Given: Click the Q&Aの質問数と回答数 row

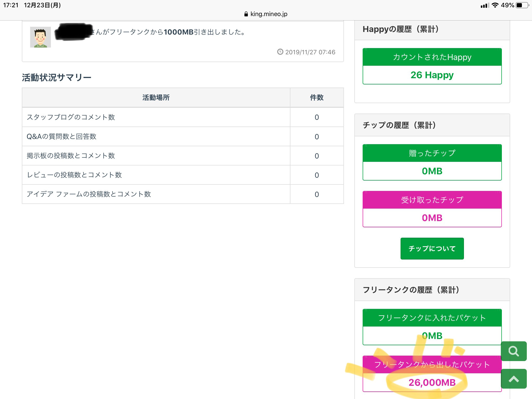Looking at the screenshot, I should pyautogui.click(x=62, y=136).
